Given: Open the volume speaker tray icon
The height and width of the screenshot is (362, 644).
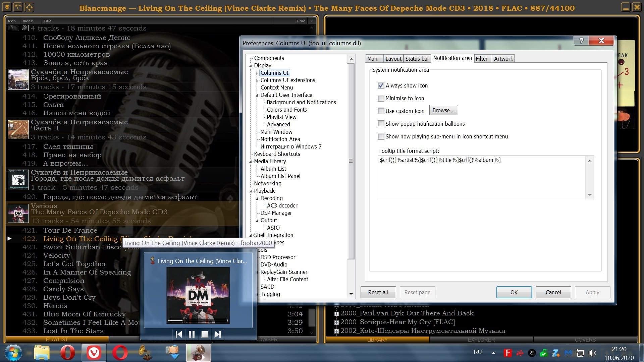Looking at the screenshot, I should pos(592,353).
